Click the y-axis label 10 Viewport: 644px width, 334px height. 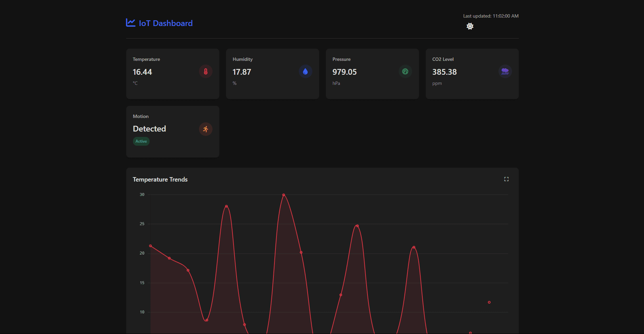142,312
